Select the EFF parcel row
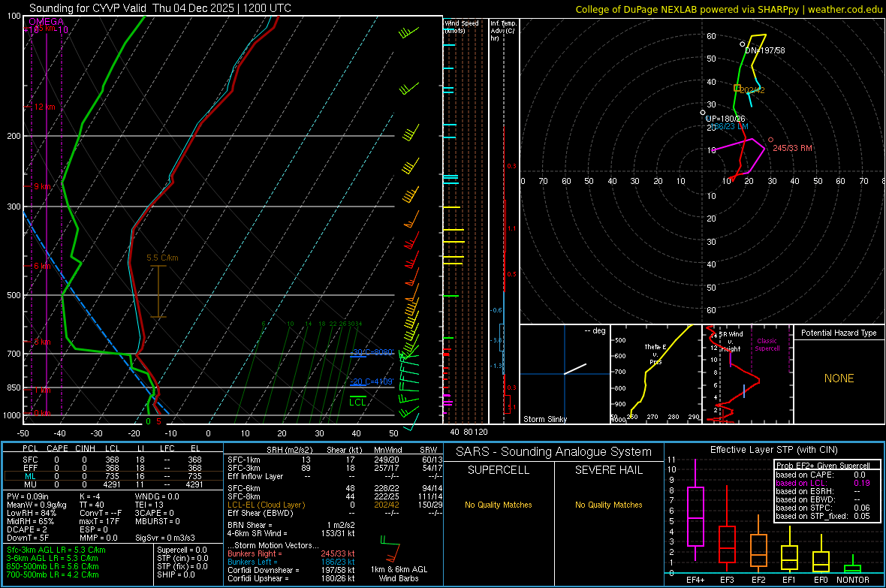Viewport: 886px width, 588px height. click(x=112, y=468)
